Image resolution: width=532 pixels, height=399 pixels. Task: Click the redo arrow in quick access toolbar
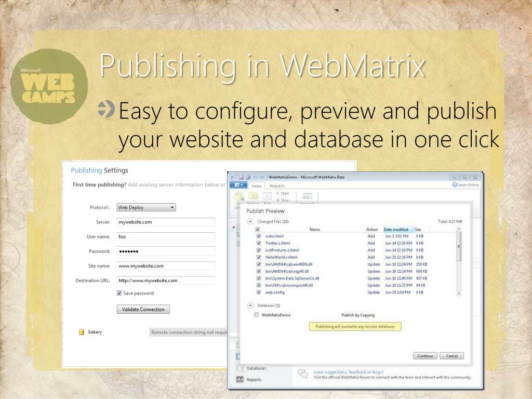[x=262, y=177]
